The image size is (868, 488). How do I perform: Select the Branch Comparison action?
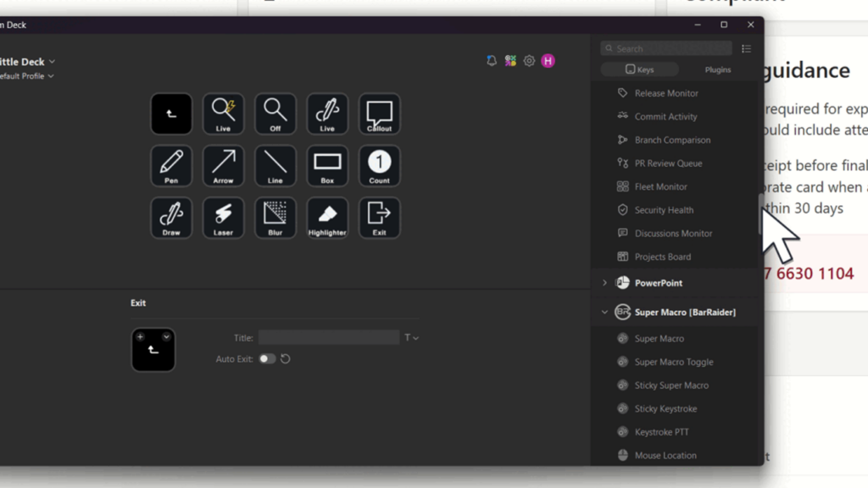pos(674,140)
